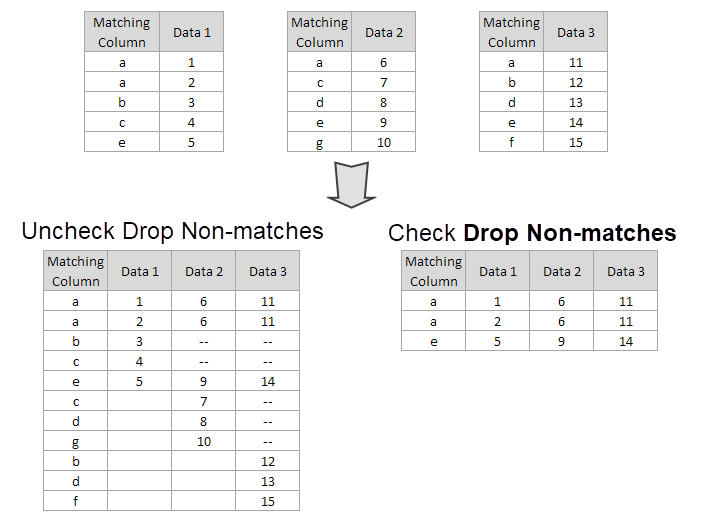Select the Data 1 header in top-left table
Image resolution: width=710 pixels, height=522 pixels.
tap(191, 32)
